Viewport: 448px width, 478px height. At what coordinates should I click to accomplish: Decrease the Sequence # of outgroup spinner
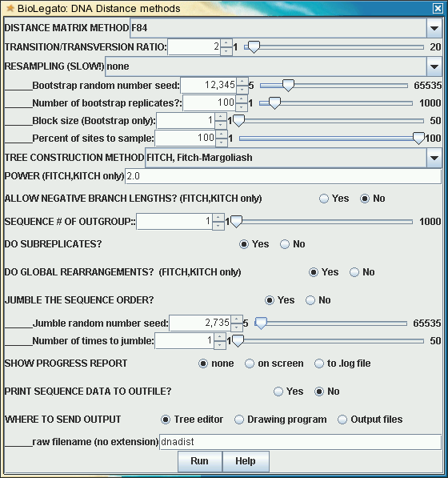[x=218, y=226]
